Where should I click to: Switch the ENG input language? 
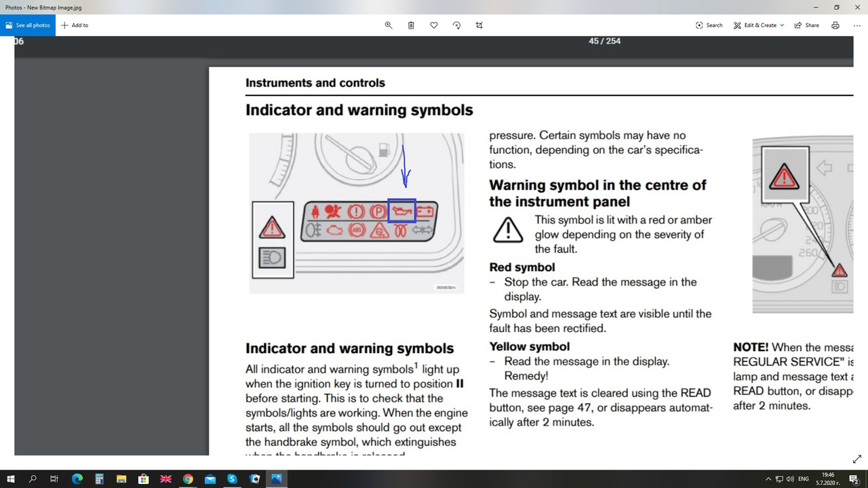pos(804,479)
